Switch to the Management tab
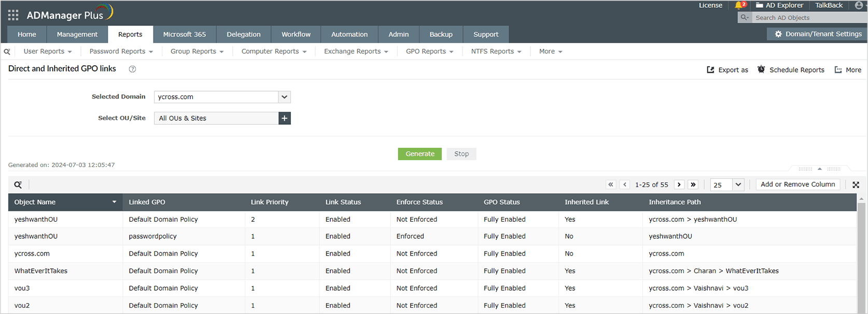The width and height of the screenshot is (868, 314). point(77,34)
